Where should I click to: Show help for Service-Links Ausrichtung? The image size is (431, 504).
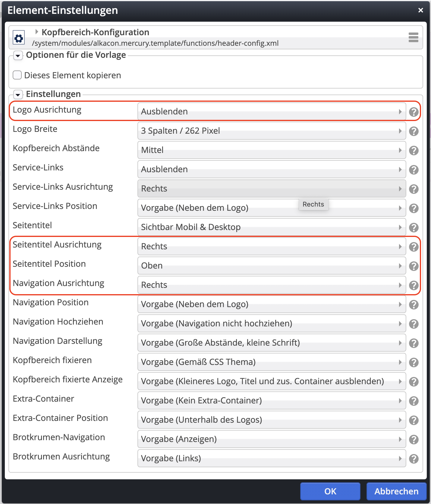[414, 189]
